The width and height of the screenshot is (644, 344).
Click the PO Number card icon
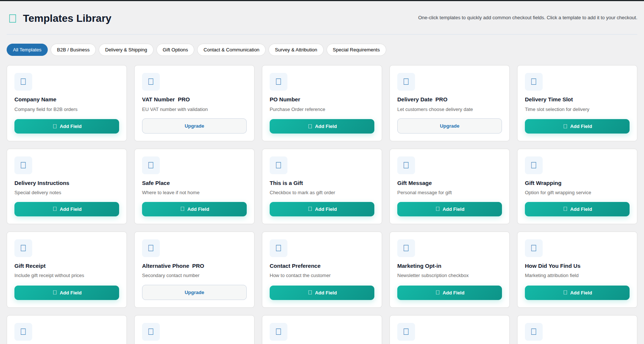[x=279, y=82]
